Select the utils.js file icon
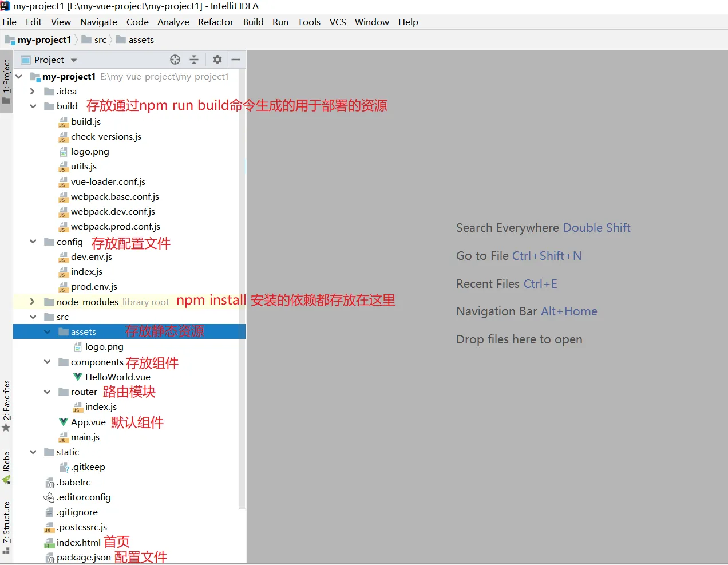The image size is (728, 565). click(x=64, y=167)
